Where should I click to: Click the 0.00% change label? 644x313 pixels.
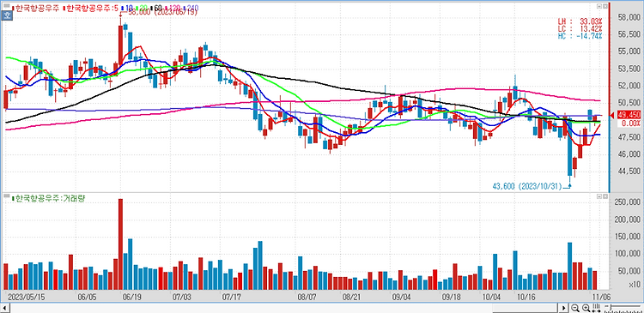pos(631,123)
